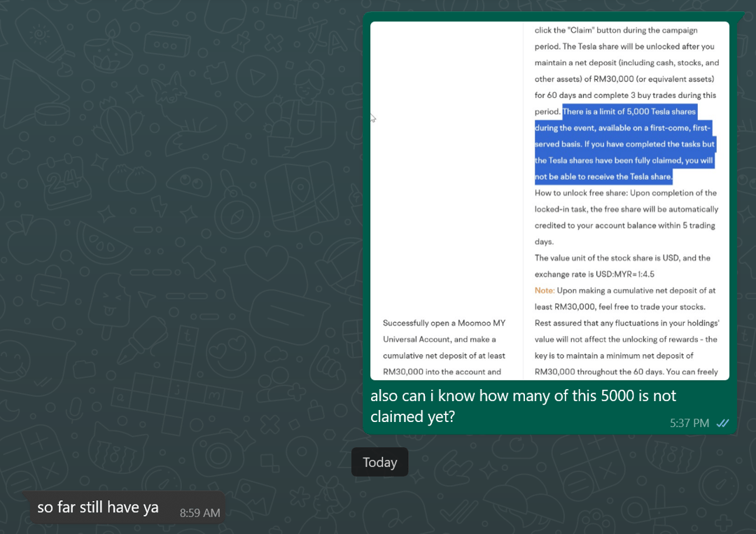The image size is (756, 534).
Task: Click highlighted text 'There is a limit of 5,000 Tesla shares'
Action: pyautogui.click(x=629, y=112)
